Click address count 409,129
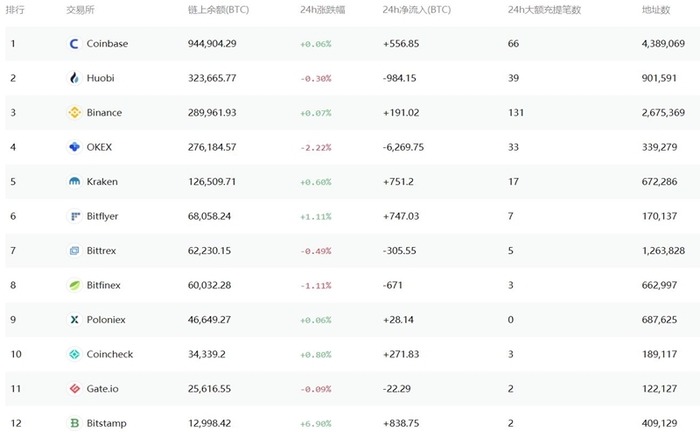 pos(659,423)
